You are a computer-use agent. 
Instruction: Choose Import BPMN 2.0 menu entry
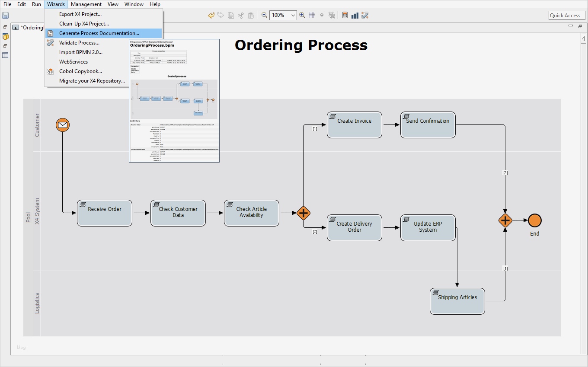tap(104, 52)
